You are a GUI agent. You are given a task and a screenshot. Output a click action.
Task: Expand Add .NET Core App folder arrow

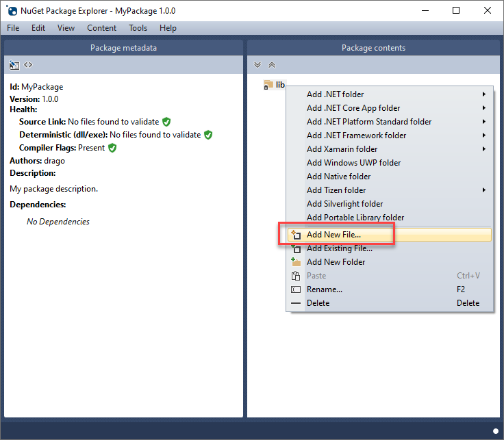483,108
